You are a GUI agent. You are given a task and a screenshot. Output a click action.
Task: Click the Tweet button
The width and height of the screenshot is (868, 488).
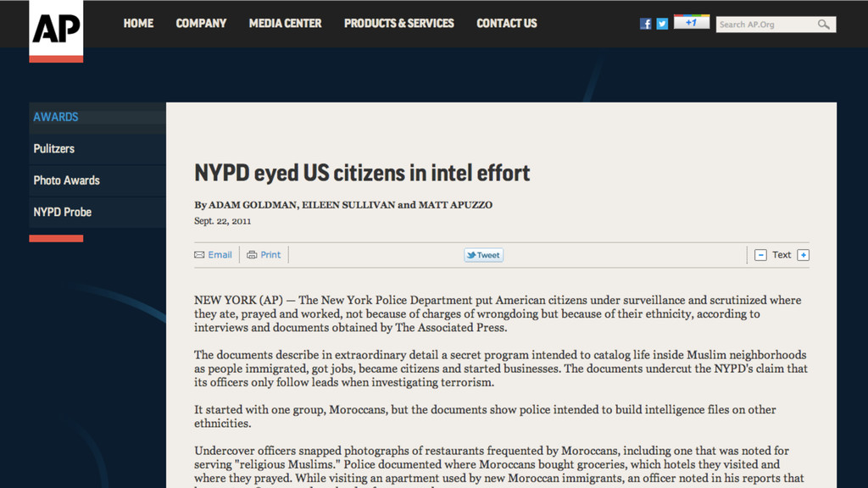tap(483, 255)
